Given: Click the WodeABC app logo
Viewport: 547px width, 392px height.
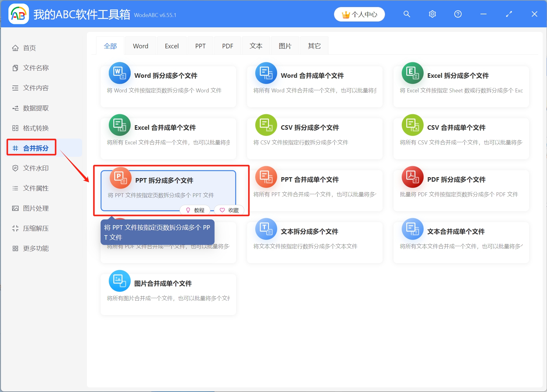Looking at the screenshot, I should (19, 14).
